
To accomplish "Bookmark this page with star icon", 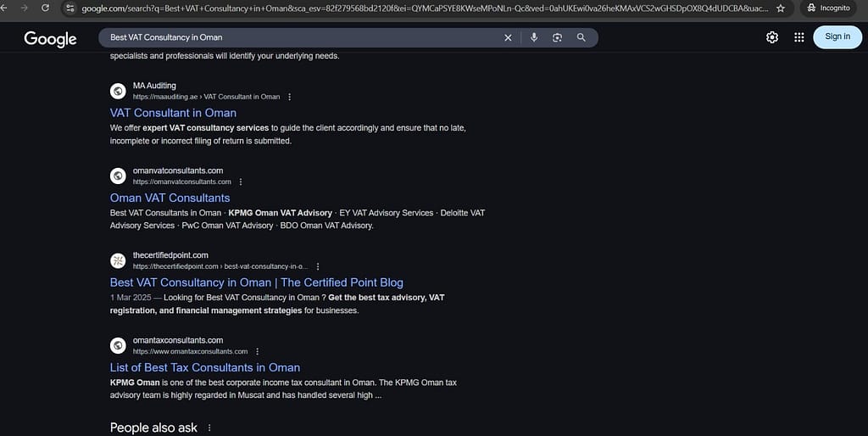I will point(781,8).
